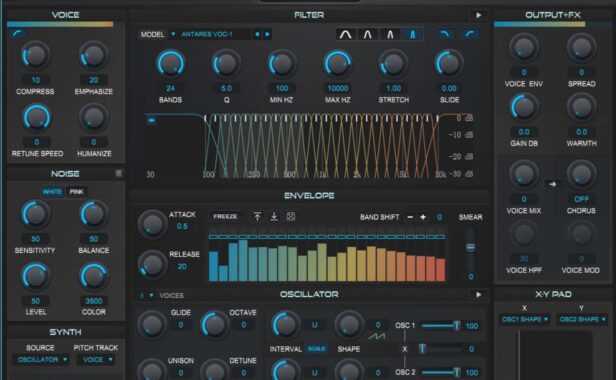Image resolution: width=616 pixels, height=380 pixels.
Task: Click the noise BALANCE knob
Action: coord(94,215)
